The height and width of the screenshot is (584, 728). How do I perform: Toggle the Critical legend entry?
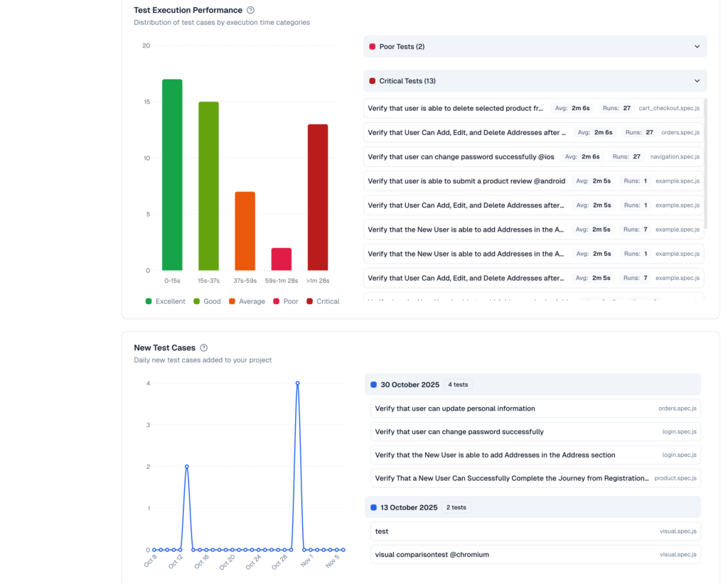coord(323,301)
